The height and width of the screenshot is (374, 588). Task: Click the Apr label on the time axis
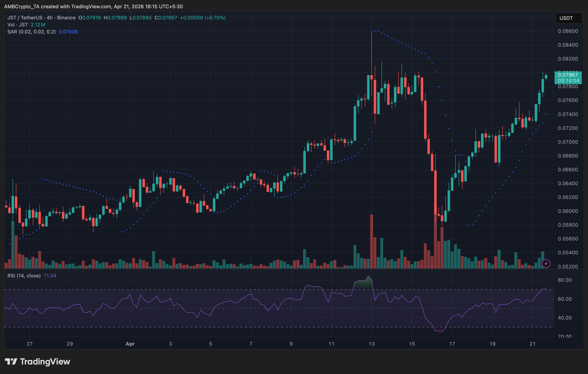(x=130, y=344)
